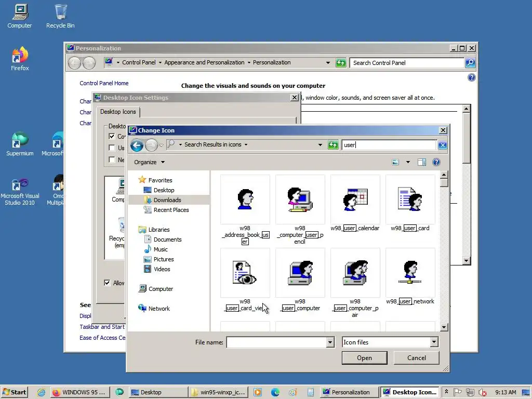Toggle Allow themes to change icons checkbox
The height and width of the screenshot is (399, 532).
click(107, 283)
